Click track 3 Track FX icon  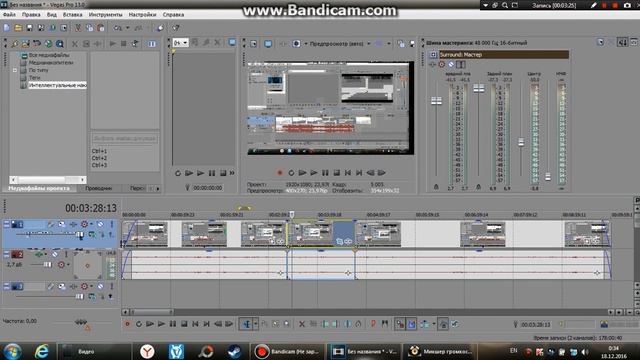[x=73, y=287]
